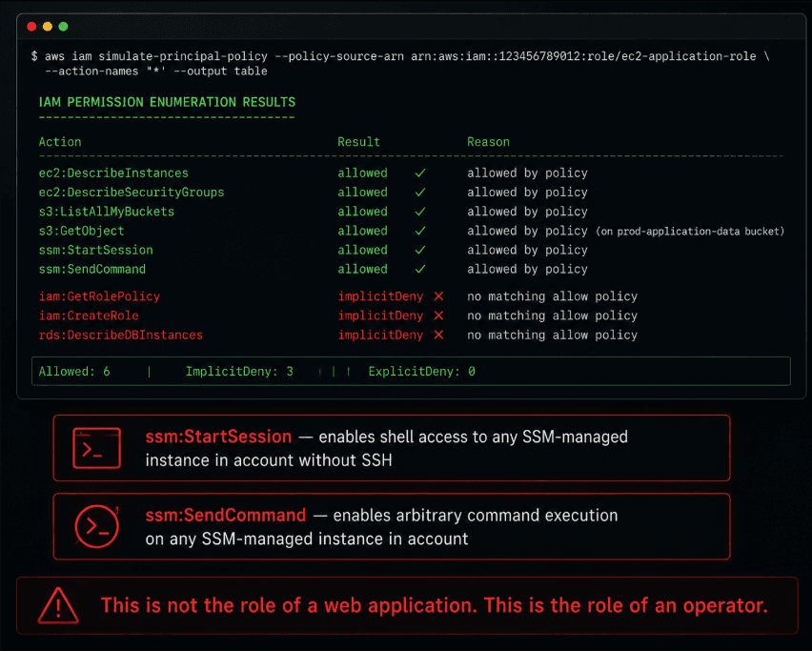Click the red ssm:SendCommand callout title
The image size is (812, 651).
[x=226, y=516]
